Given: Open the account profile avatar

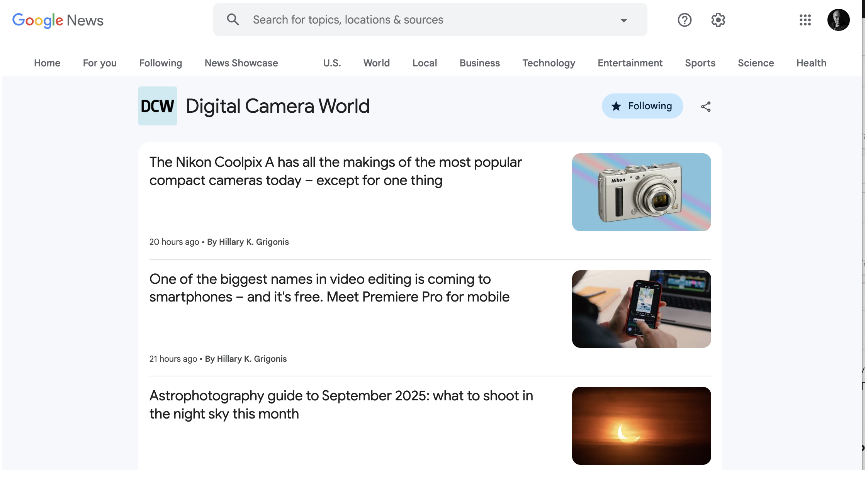Looking at the screenshot, I should pyautogui.click(x=838, y=20).
